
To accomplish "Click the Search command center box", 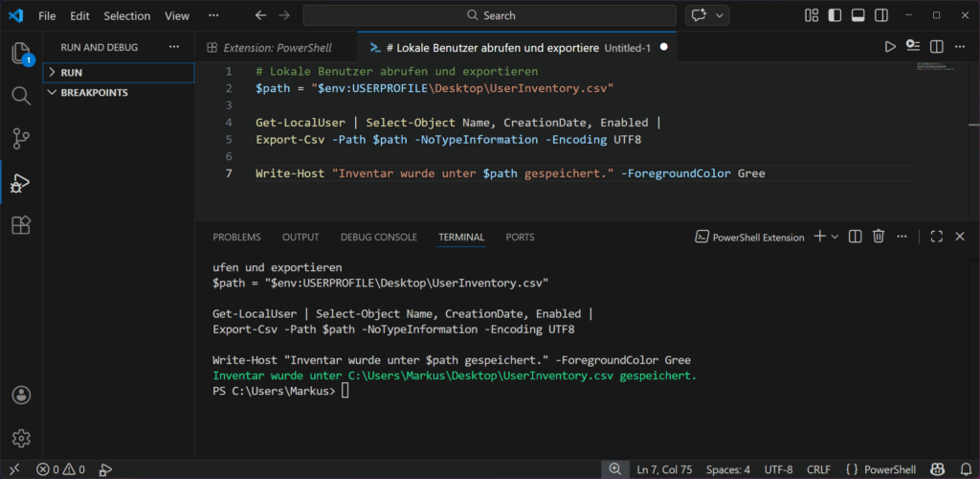I will coord(489,15).
